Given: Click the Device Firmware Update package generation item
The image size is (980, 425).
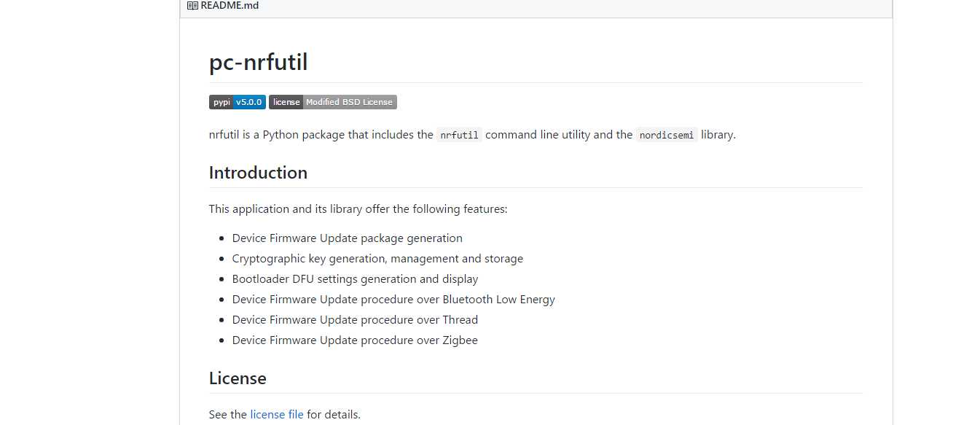Looking at the screenshot, I should click(347, 238).
